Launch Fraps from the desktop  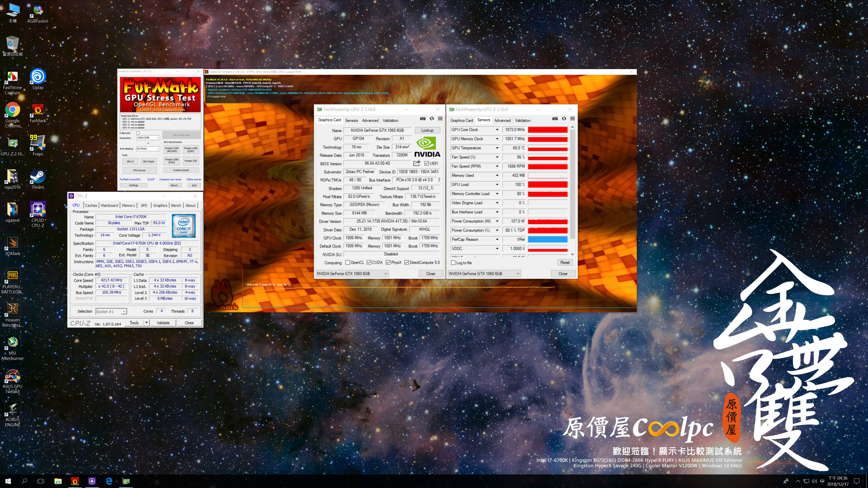pos(38,146)
